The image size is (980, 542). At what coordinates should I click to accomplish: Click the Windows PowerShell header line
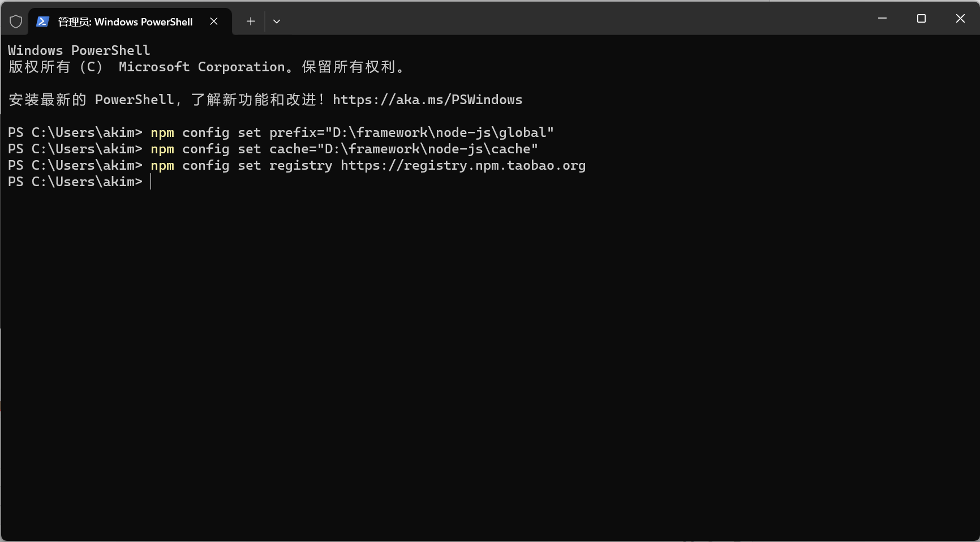click(x=79, y=51)
